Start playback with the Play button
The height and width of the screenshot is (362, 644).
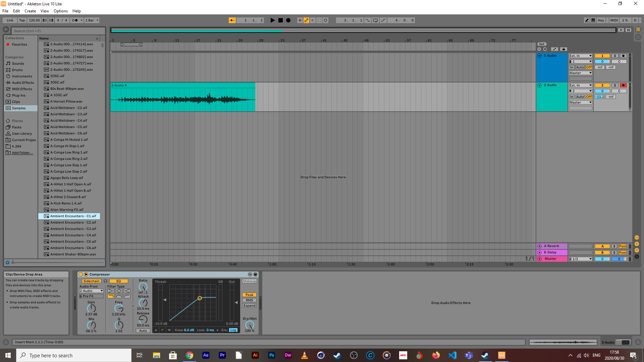click(272, 20)
